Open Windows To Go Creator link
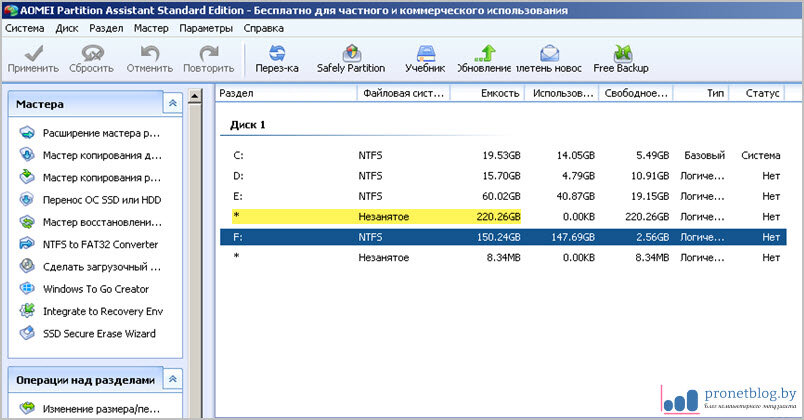The image size is (804, 420). (96, 289)
